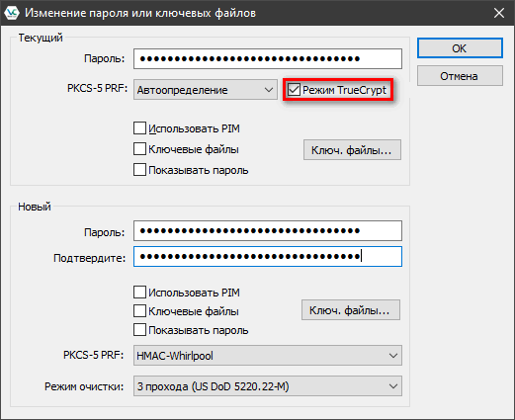Open keyfiles dialog for current password
The width and height of the screenshot is (515, 420).
pyautogui.click(x=352, y=150)
